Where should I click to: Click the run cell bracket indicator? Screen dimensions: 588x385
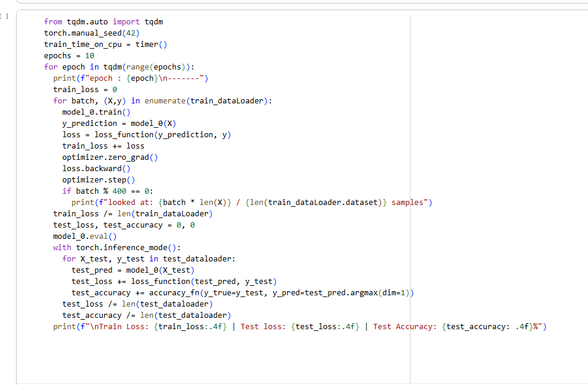click(5, 16)
